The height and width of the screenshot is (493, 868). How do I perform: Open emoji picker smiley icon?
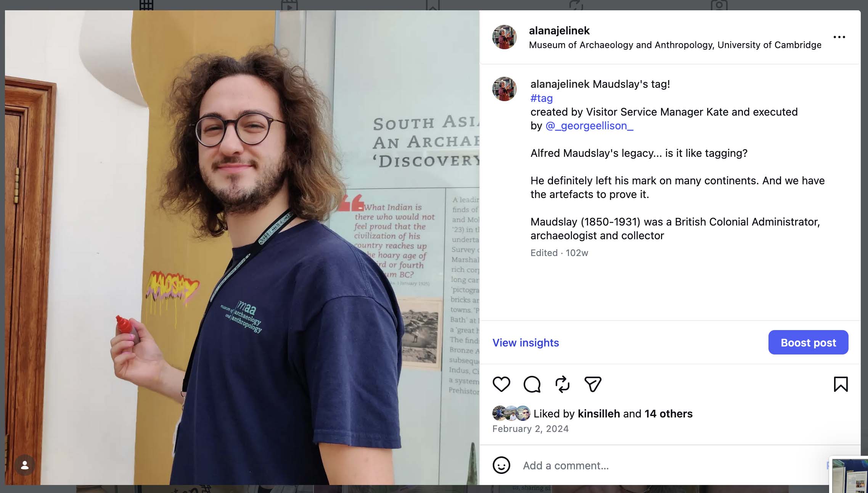tap(501, 465)
